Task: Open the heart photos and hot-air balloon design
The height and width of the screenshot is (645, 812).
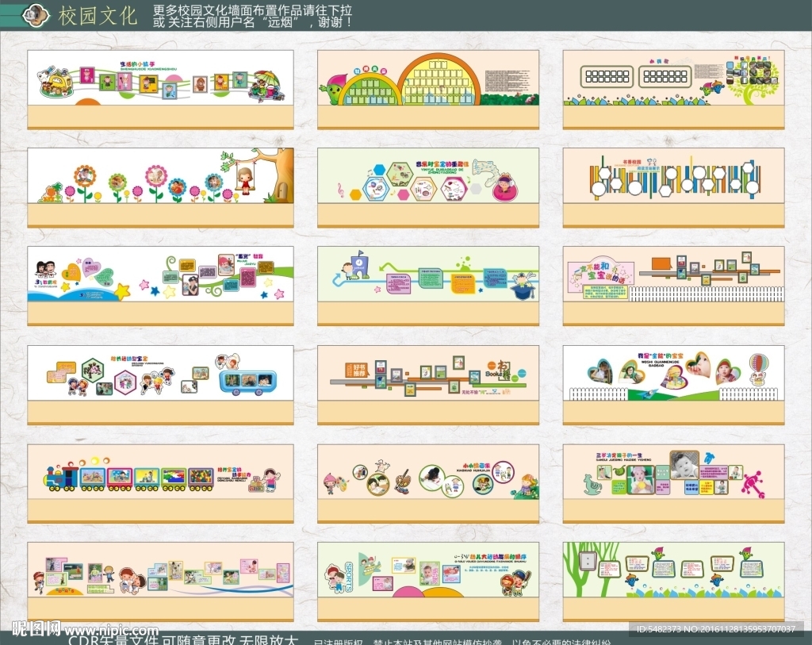Action: tap(674, 385)
